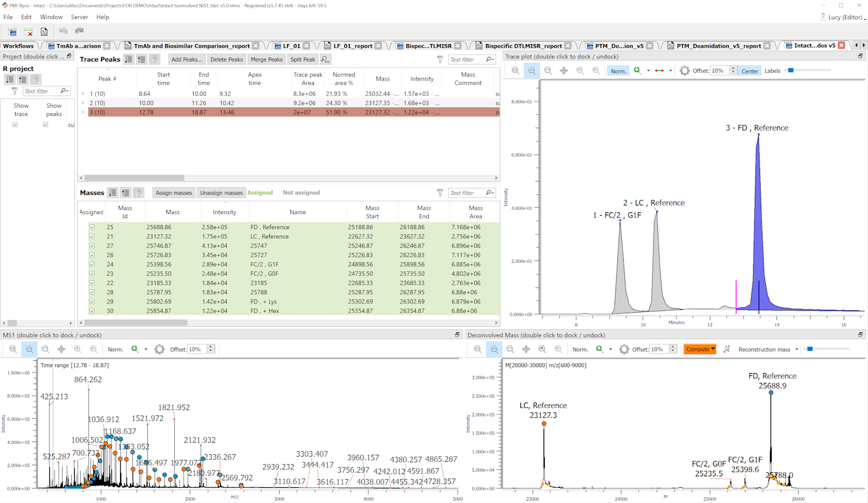Screen dimensions: 868x503
Task: Click the undock icon of Trace plot panel
Action: point(860,56)
